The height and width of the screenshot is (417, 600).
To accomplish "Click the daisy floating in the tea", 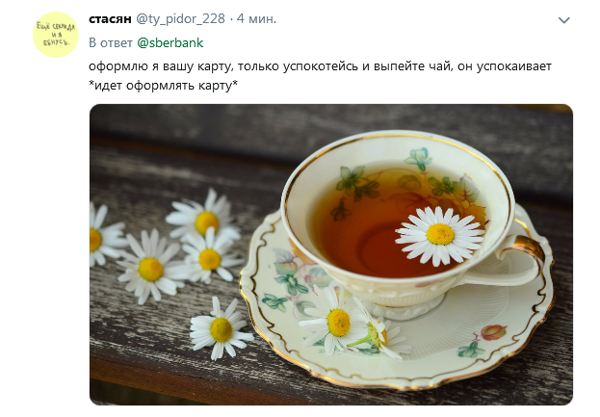I will point(440,235).
